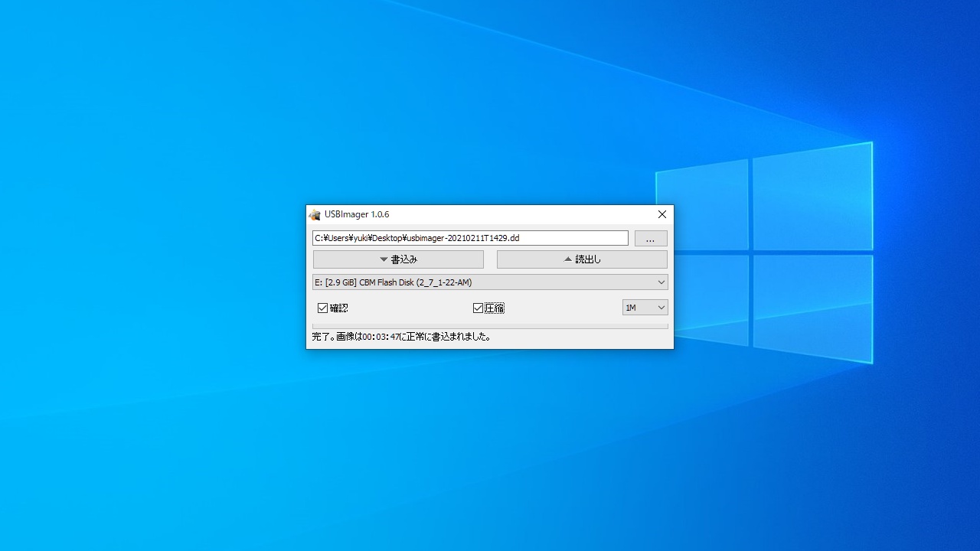Toggle the 圧縮 (compress) checkbox

(x=488, y=308)
